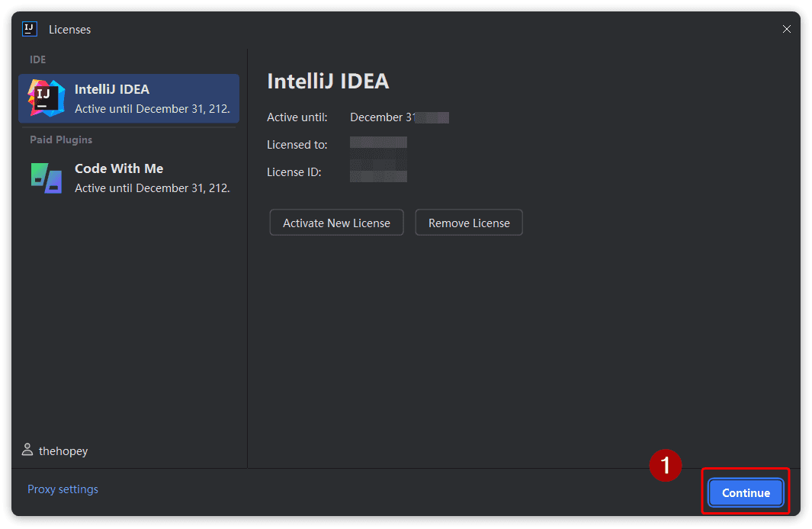Click the 'Active until:' label
Viewport: 812px width, 529px height.
point(297,117)
